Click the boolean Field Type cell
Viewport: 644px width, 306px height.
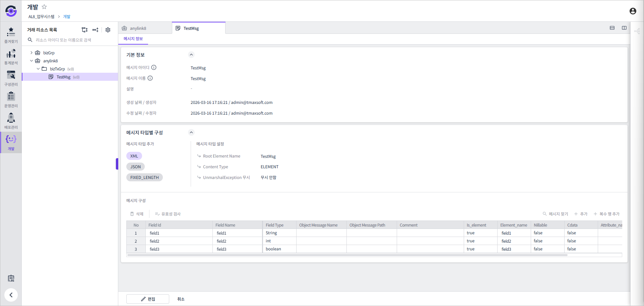point(279,249)
